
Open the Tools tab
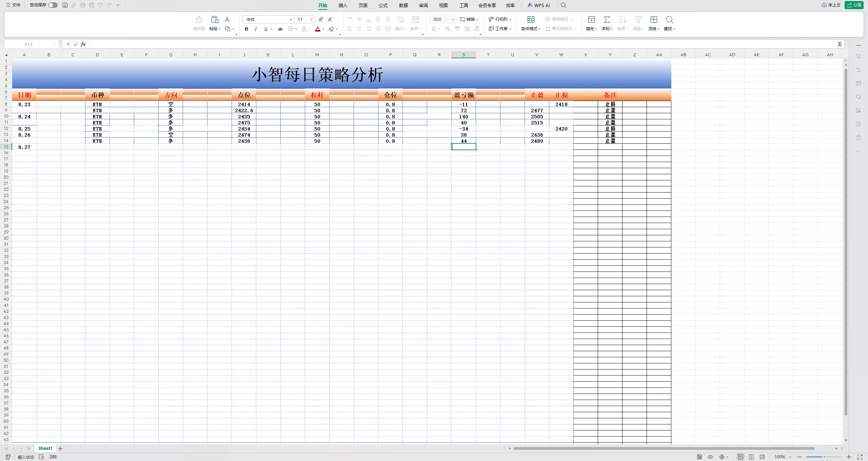tap(463, 5)
